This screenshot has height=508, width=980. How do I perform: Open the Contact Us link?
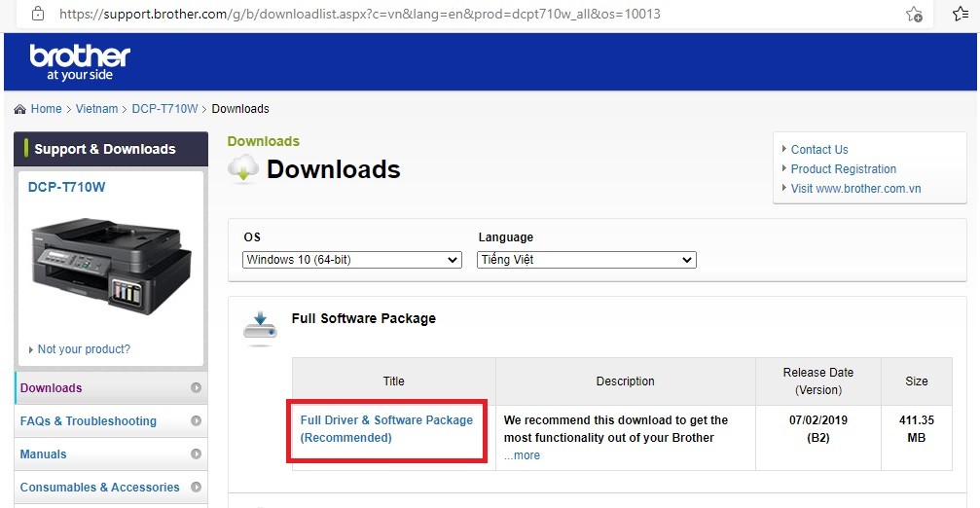pos(819,149)
